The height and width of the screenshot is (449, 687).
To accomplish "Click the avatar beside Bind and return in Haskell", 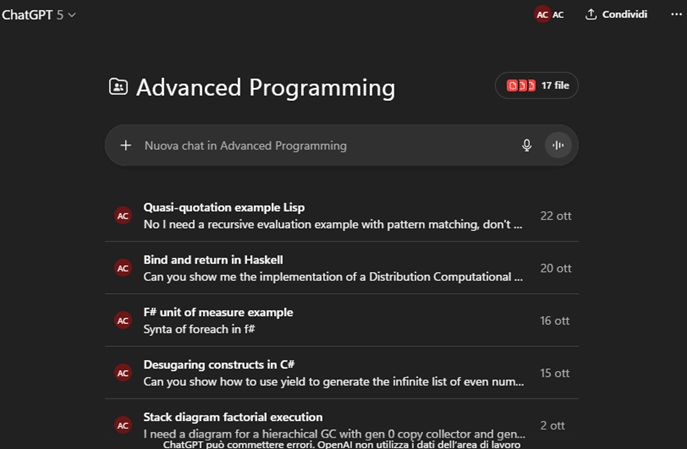I will [x=123, y=268].
